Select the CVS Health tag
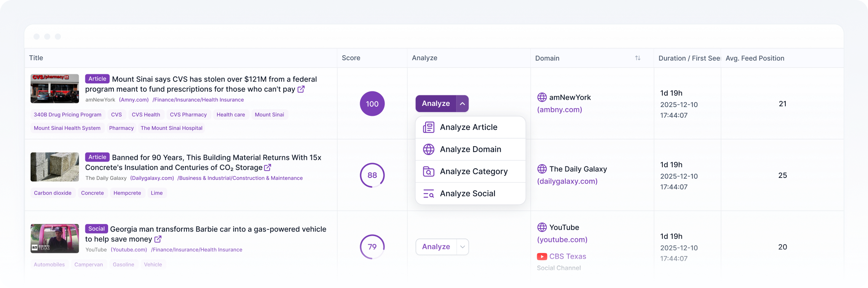This screenshot has height=288, width=868. click(146, 115)
